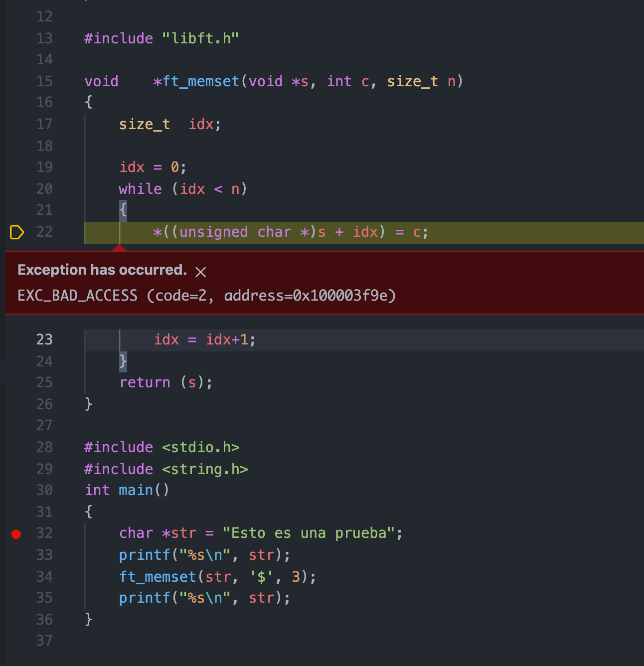Click the second printf call on line 35
The height and width of the screenshot is (666, 644).
click(x=204, y=598)
